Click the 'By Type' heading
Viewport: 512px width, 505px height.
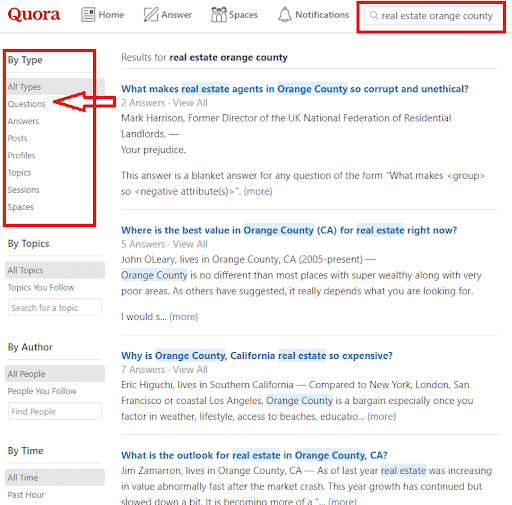[25, 60]
